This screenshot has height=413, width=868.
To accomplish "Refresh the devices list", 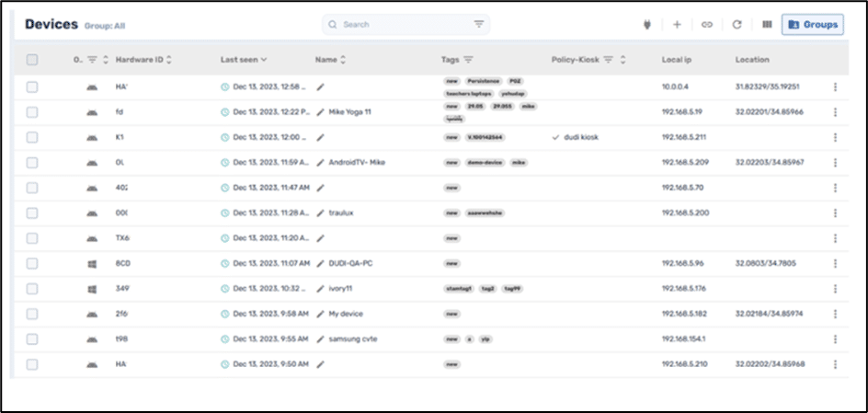I will click(x=737, y=25).
